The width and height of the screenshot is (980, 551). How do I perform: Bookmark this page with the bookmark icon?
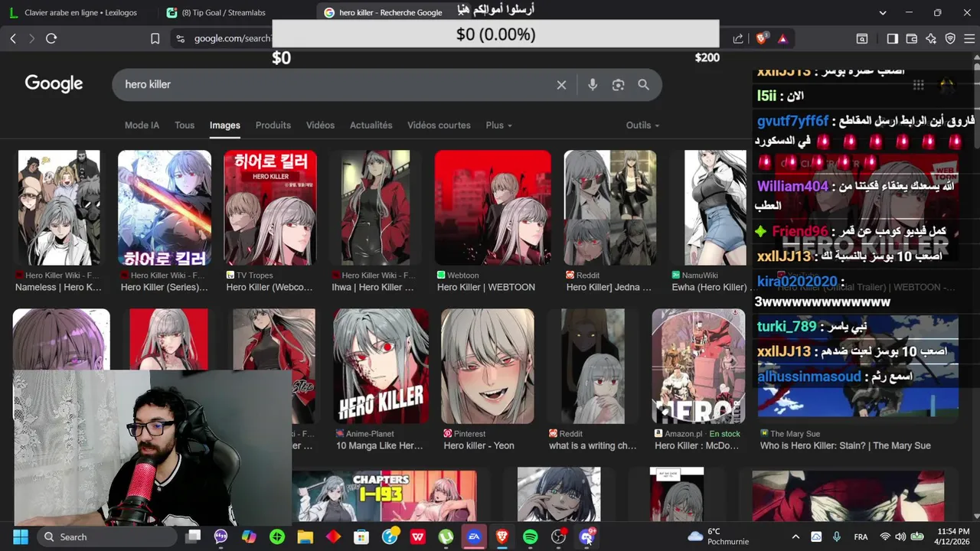155,38
